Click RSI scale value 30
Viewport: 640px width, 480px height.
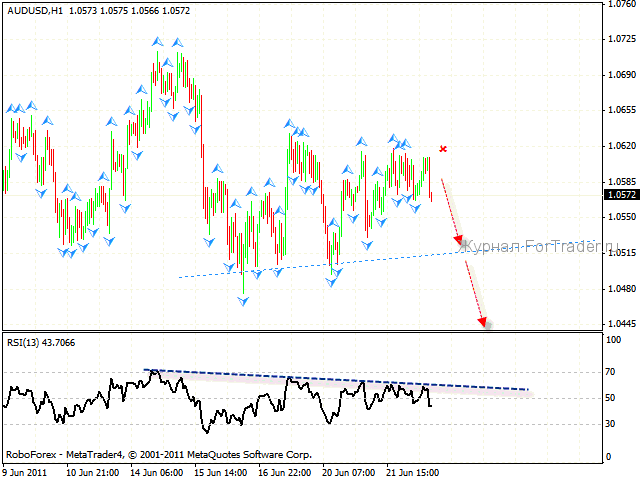point(610,424)
